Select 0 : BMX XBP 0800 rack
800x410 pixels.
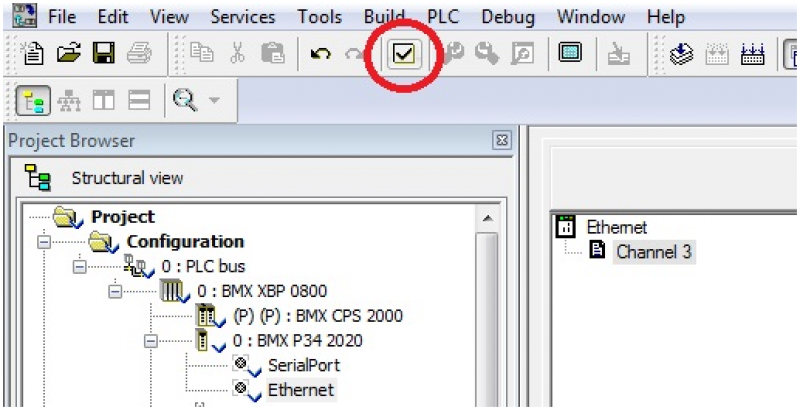click(262, 291)
